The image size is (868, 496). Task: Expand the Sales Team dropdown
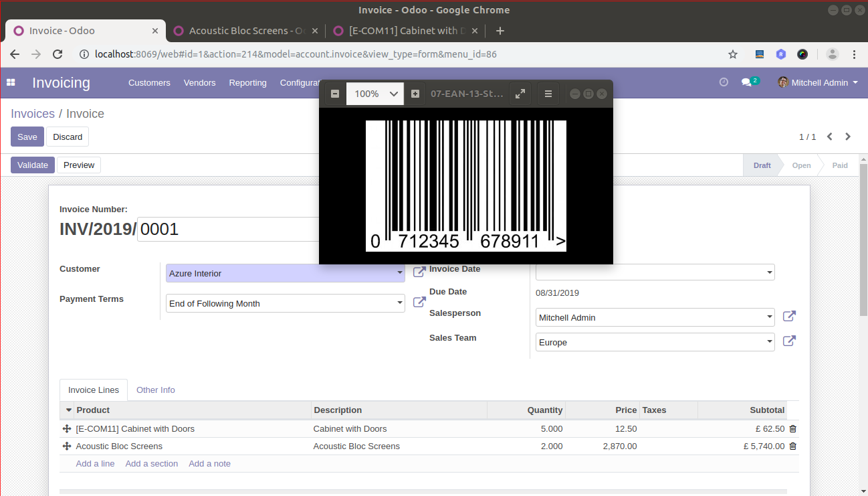click(770, 342)
